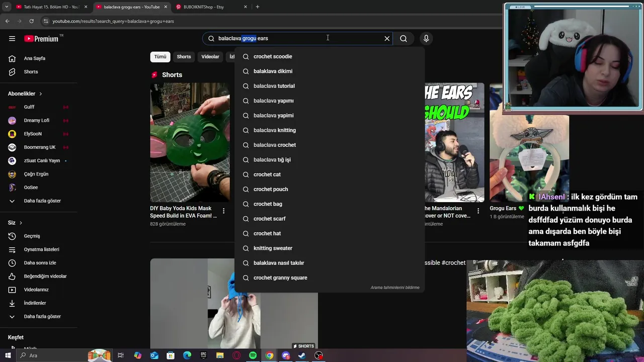Viewport: 644px width, 362px height.
Task: Open Spotify from the taskbar
Action: (253, 355)
